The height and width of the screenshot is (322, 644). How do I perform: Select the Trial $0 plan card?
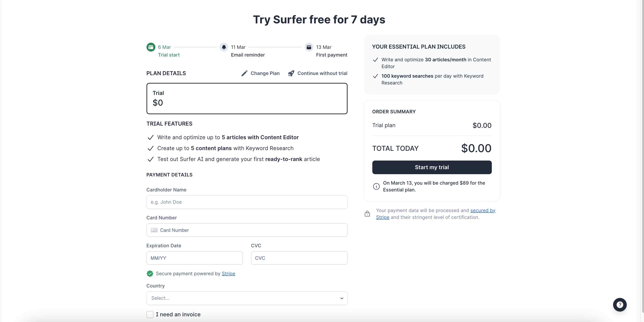(247, 99)
